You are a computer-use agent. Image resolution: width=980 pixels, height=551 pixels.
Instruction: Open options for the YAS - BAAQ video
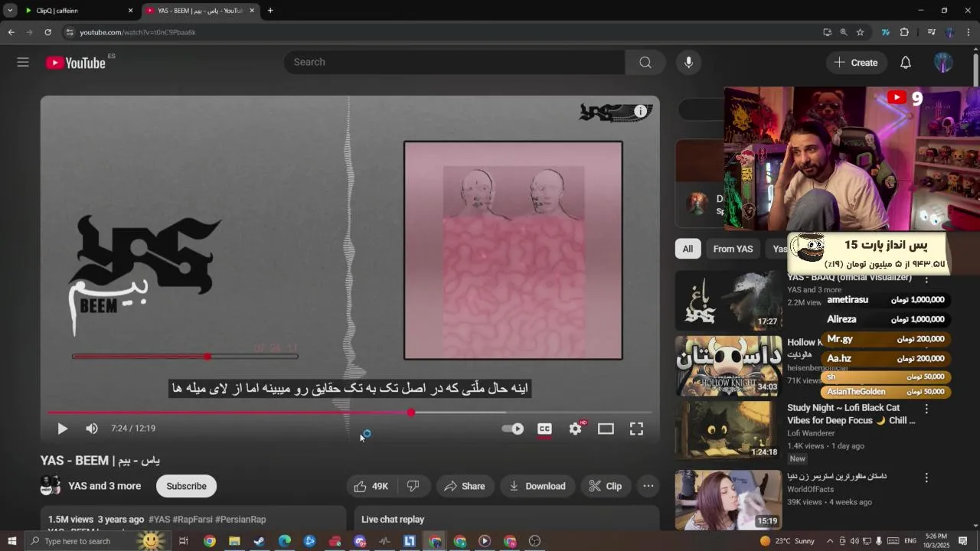point(926,279)
